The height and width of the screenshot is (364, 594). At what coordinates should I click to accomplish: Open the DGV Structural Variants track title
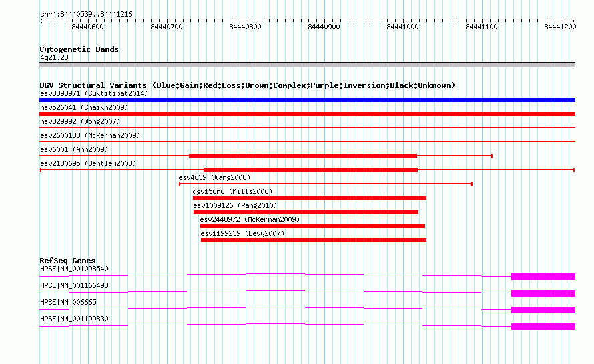pyautogui.click(x=248, y=85)
